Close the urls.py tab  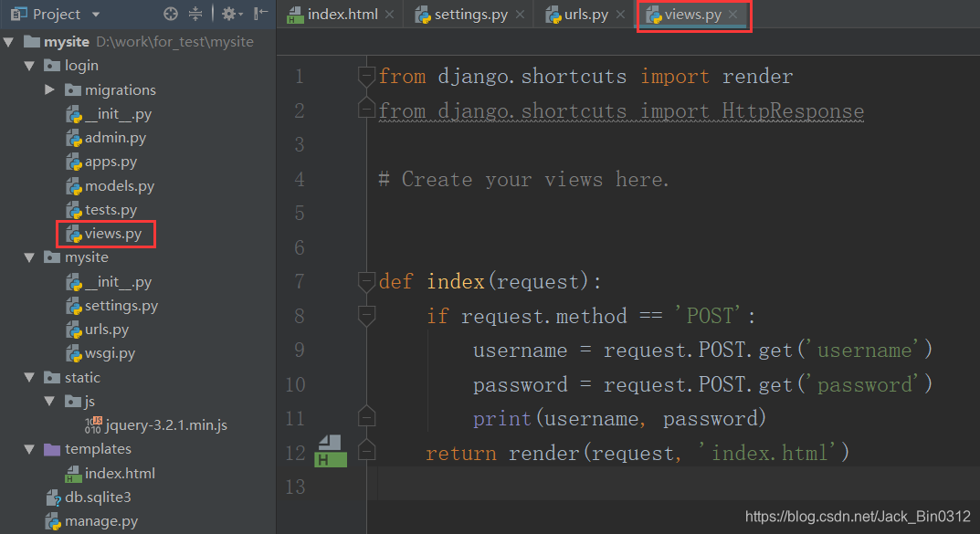tap(620, 15)
